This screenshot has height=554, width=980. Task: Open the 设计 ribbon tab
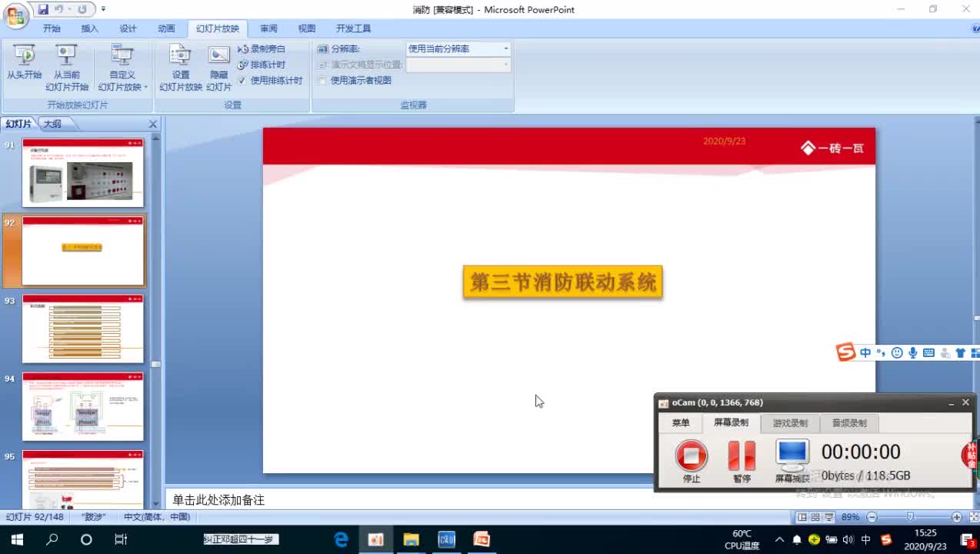(x=128, y=28)
